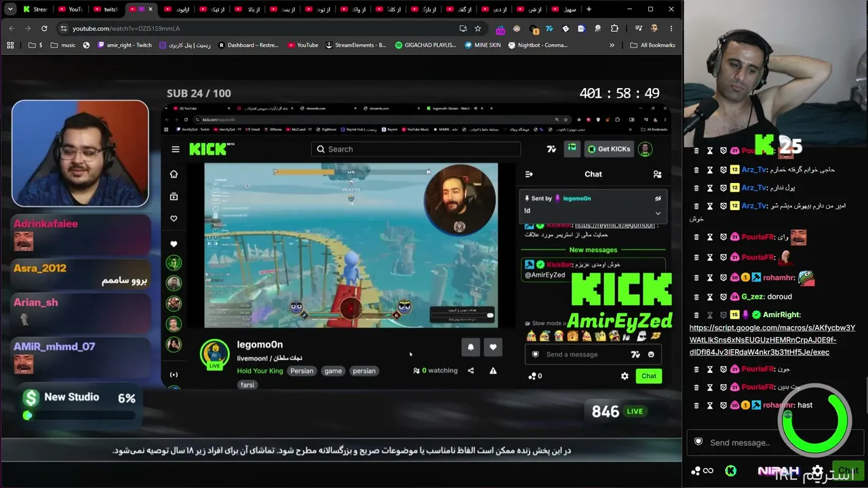Open the Kick sidebar hamburger menu

pos(176,149)
